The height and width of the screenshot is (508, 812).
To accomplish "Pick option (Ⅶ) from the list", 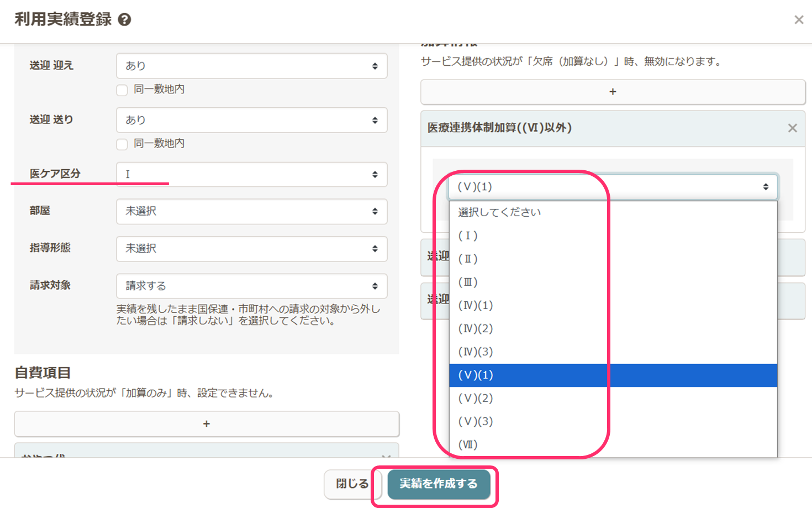I will (x=468, y=444).
